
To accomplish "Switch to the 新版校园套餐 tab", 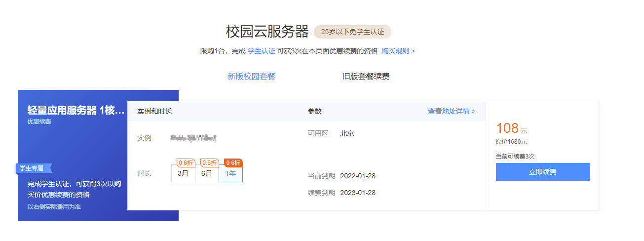I will [251, 77].
